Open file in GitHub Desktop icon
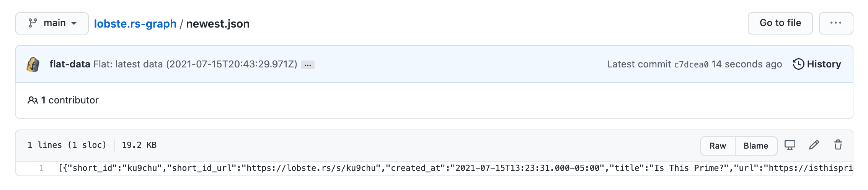This screenshot has width=868, height=190. tap(790, 145)
